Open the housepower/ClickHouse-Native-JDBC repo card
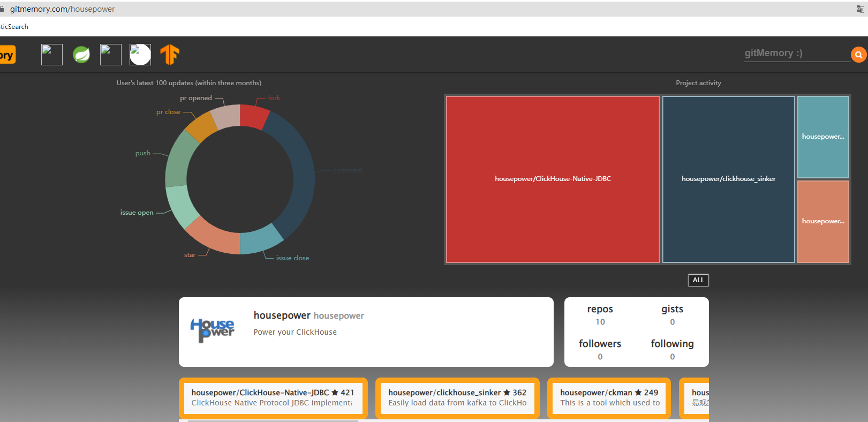 [x=273, y=398]
